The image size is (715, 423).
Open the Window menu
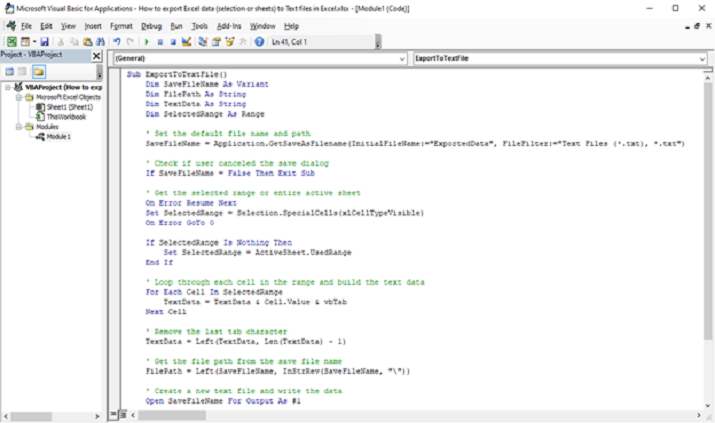(x=263, y=26)
